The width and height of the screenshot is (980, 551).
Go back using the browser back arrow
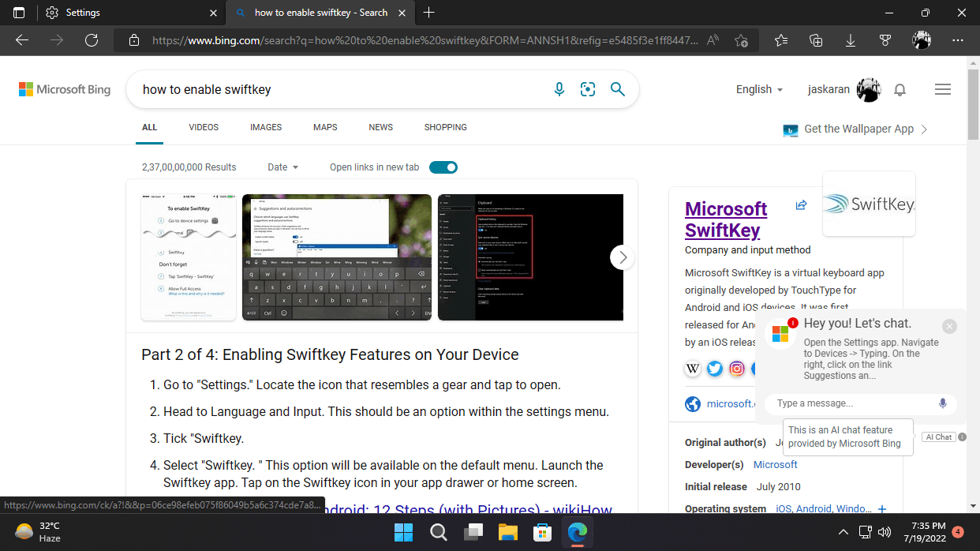click(22, 40)
